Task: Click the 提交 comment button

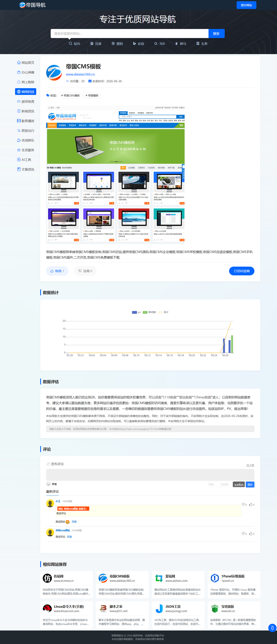Action: [250, 485]
